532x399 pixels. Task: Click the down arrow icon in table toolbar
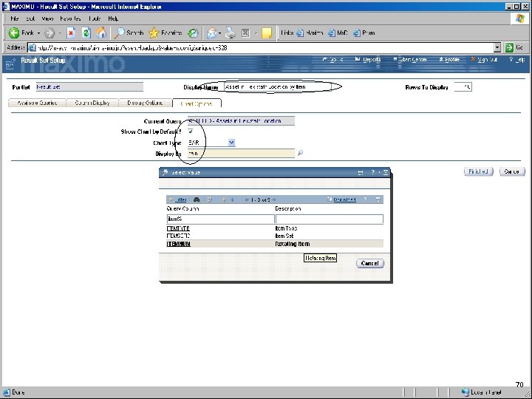click(x=233, y=199)
